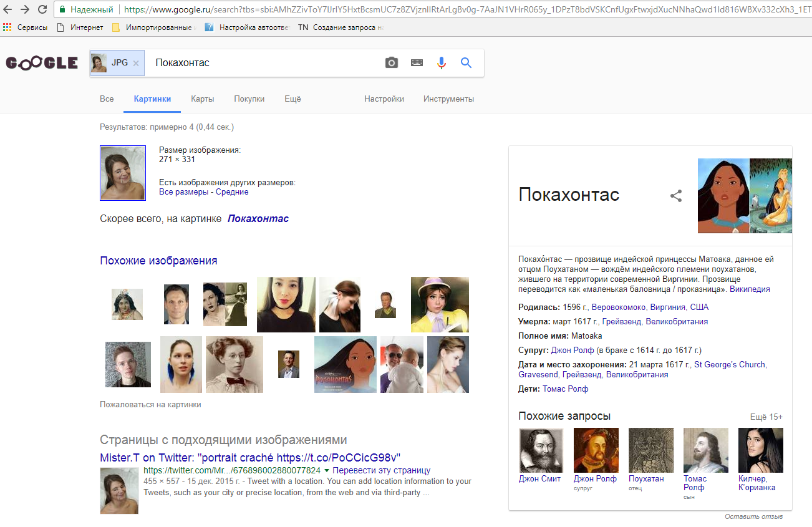The width and height of the screenshot is (812, 527).
Task: Follow the Веровокомоко link
Action: [619, 307]
